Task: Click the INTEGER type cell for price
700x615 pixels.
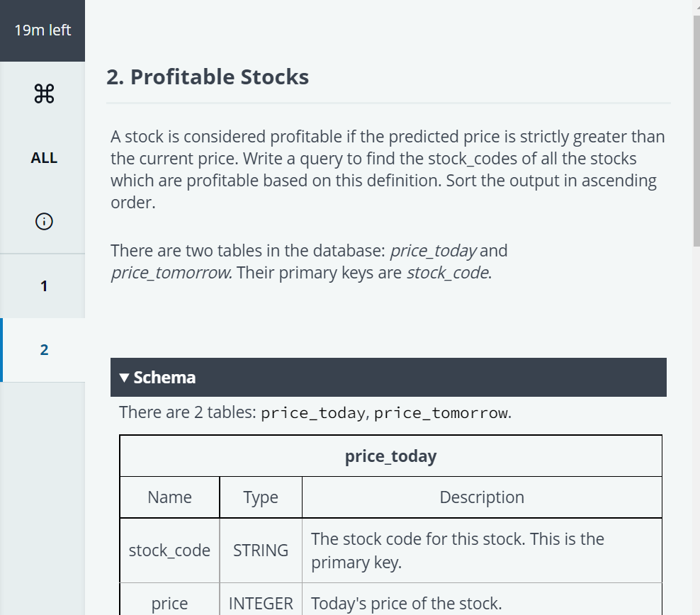Action: click(x=260, y=603)
